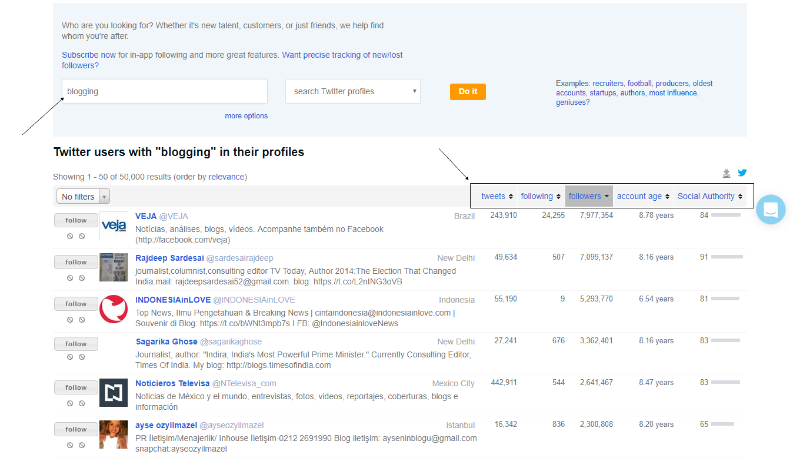Screen dimensions: 800x461
Task: Click left circle-slash icon in Noticieros Televisa row
Action: (70, 403)
